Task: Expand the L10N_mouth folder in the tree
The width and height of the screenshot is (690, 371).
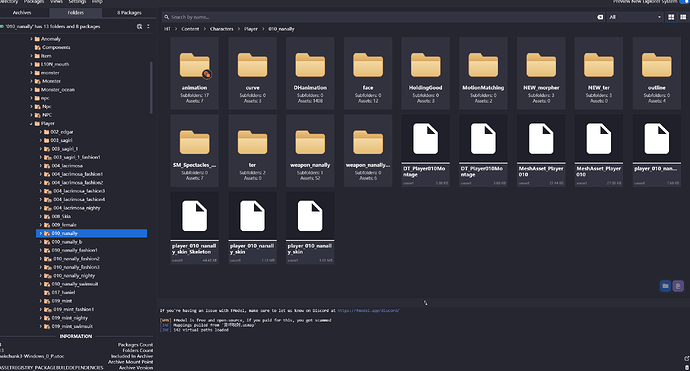Action: click(x=32, y=64)
